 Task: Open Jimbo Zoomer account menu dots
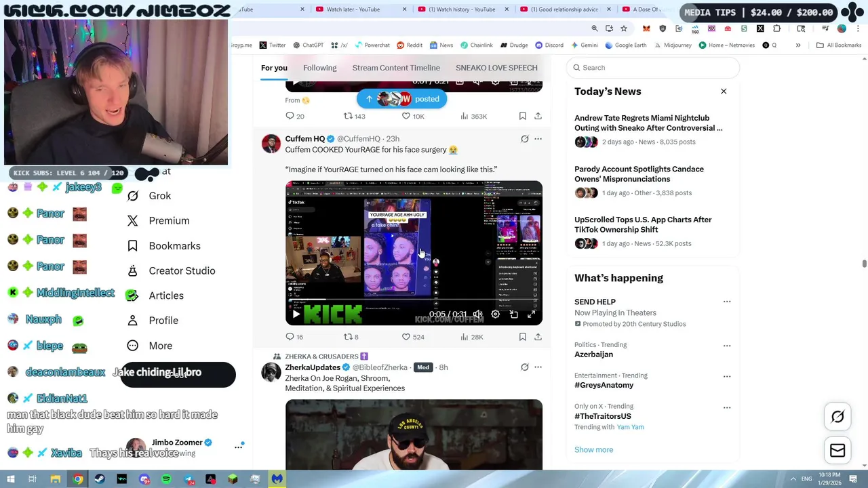tap(239, 447)
